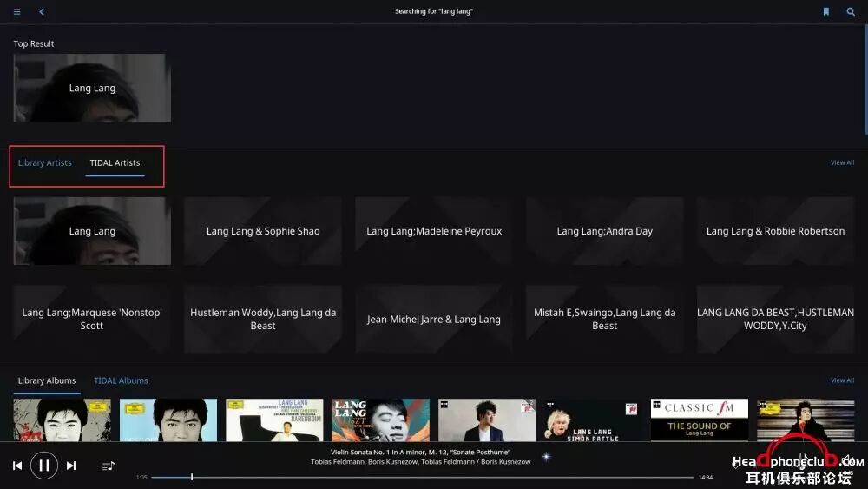The width and height of the screenshot is (868, 489).
Task: Open Lang Lang & Robbie Robertson tile
Action: point(775,231)
